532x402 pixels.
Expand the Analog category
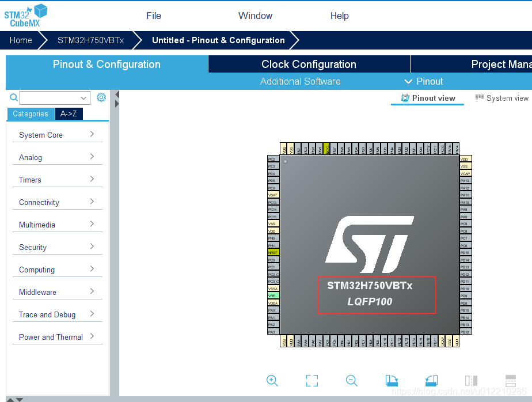point(58,157)
